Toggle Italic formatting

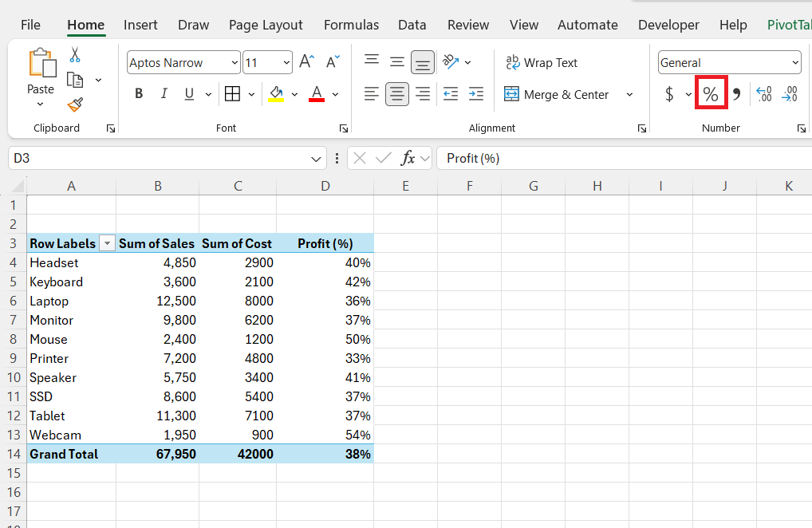164,93
